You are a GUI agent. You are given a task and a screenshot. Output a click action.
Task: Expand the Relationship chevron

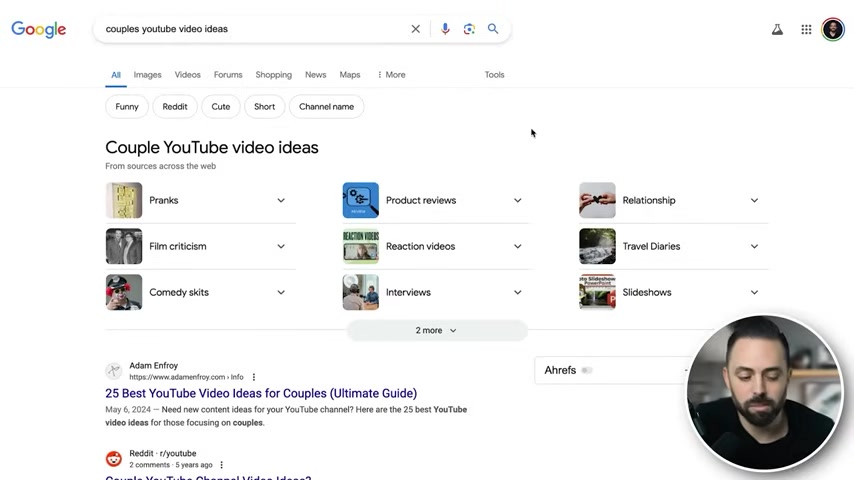click(754, 200)
